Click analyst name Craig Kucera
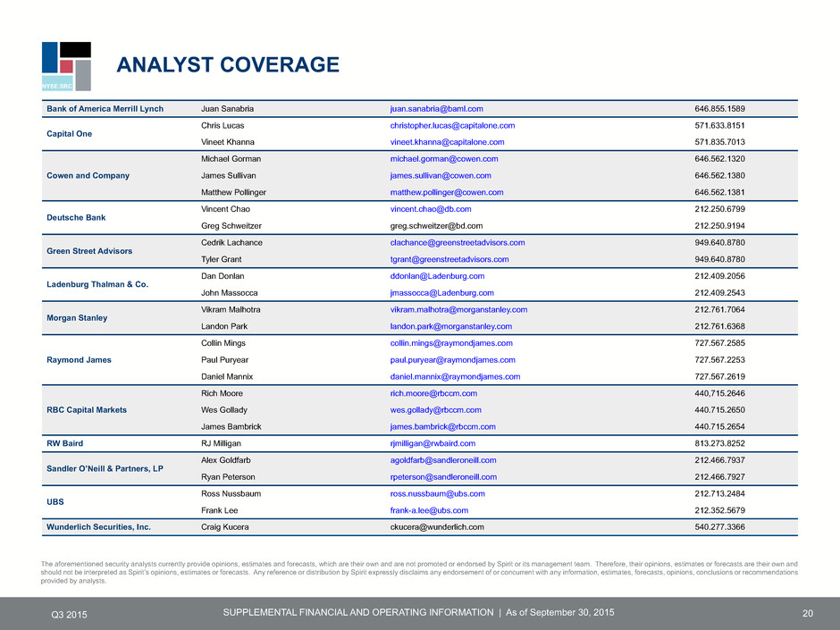840x630 pixels. (225, 527)
